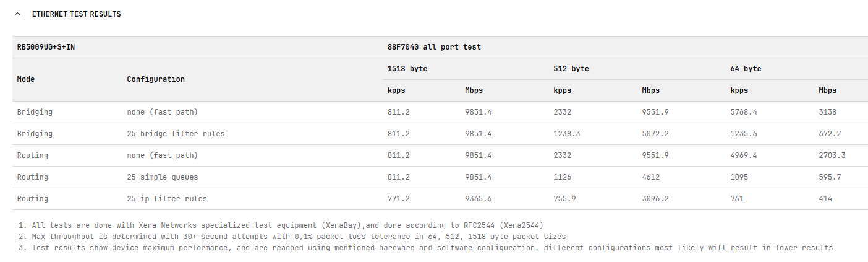Select the 1518 byte column header
The width and height of the screenshot is (868, 262).
tap(407, 69)
